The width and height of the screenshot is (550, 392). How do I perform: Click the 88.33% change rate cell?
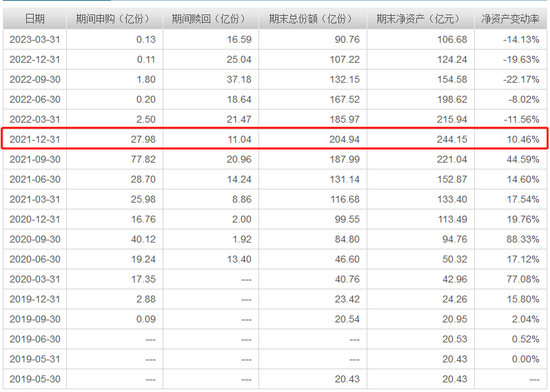(x=523, y=239)
